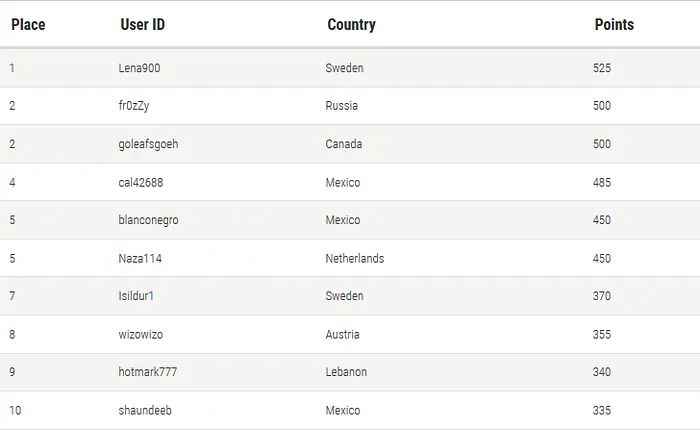The image size is (700, 430).
Task: Select the Netherlands country cell
Action: coord(354,258)
